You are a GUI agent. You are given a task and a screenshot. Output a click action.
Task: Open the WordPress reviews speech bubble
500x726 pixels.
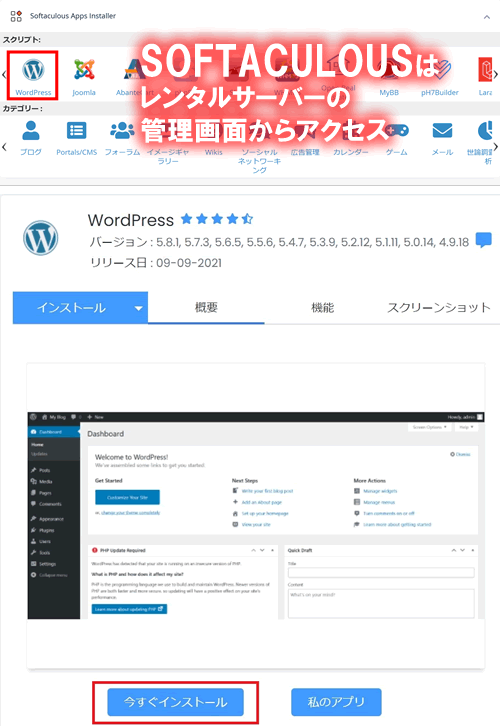[x=484, y=240]
